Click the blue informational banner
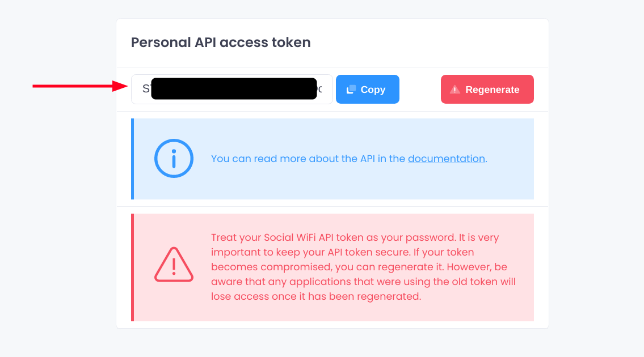The image size is (644, 357). (332, 159)
